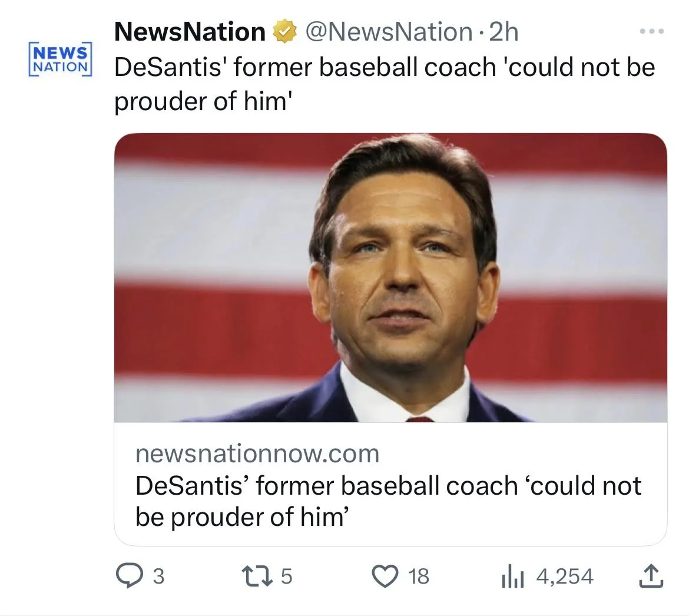
Task: Open the NewsNation profile avatar logo
Action: click(x=60, y=58)
